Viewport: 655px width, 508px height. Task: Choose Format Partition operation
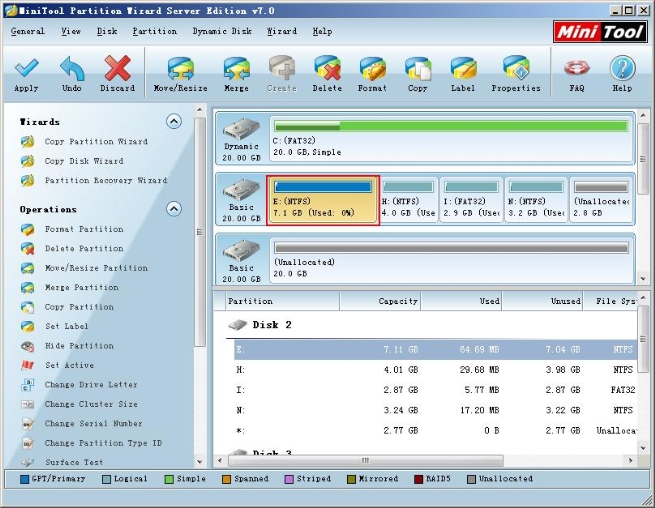[84, 229]
